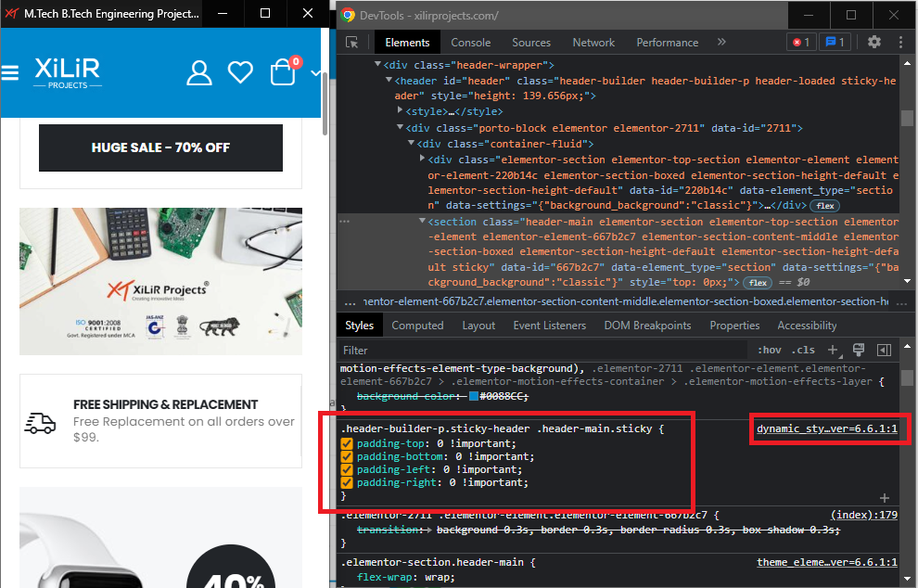Click the Elements tree scrollbar thumb
The height and width of the screenshot is (588, 918).
[907, 118]
